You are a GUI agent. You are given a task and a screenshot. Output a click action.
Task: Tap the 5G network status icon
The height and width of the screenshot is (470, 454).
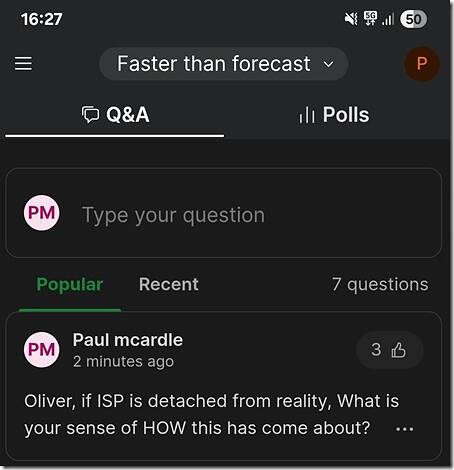pyautogui.click(x=370, y=18)
